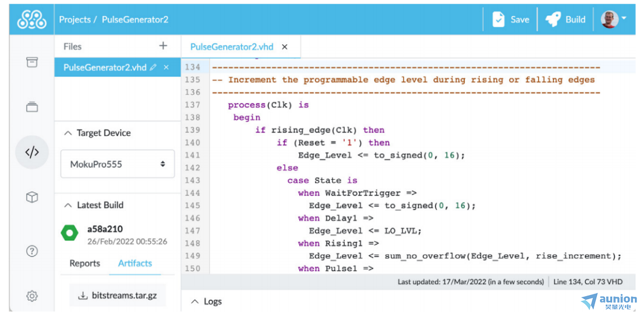
Task: Click the 'when Delay1 =>' line
Action: pyautogui.click(x=335, y=218)
